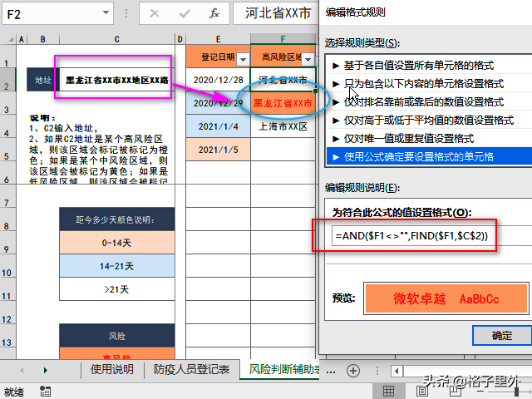Add a new sheet with the plus icon
This screenshot has width=532, height=399.
(353, 370)
